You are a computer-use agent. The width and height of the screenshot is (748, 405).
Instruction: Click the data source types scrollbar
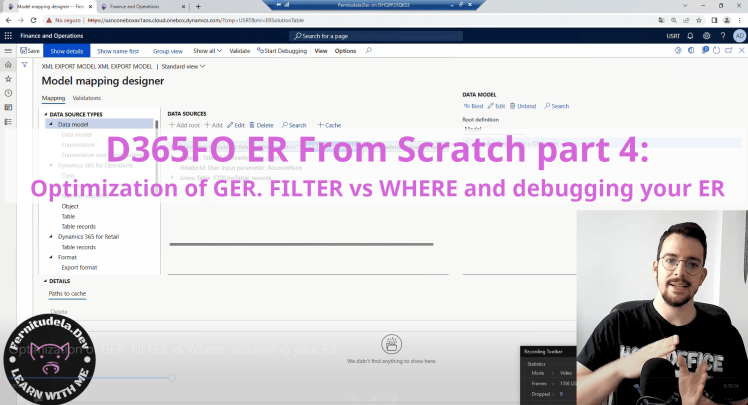(156, 125)
